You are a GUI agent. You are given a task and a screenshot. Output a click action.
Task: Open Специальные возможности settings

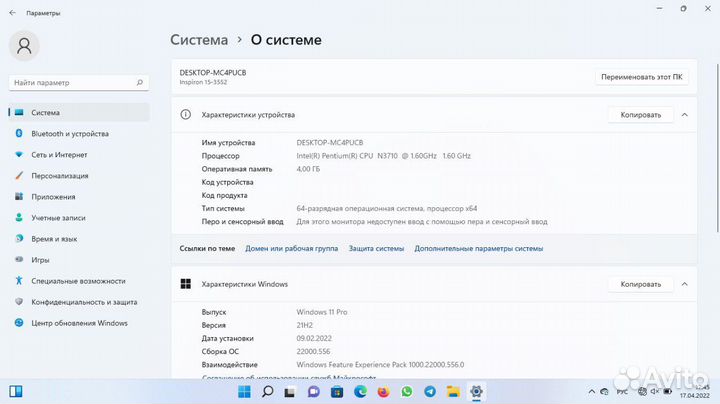[79, 281]
